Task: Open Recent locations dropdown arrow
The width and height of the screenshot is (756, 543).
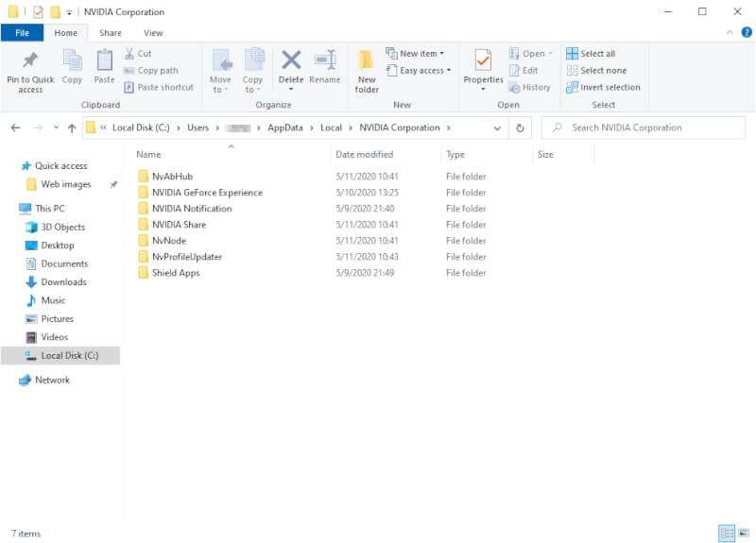Action: (x=56, y=127)
